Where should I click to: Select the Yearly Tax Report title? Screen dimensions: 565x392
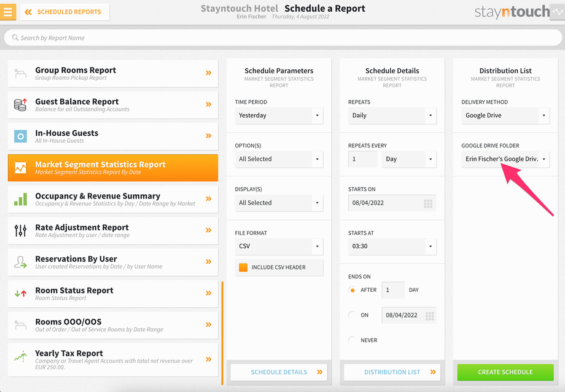coord(69,353)
